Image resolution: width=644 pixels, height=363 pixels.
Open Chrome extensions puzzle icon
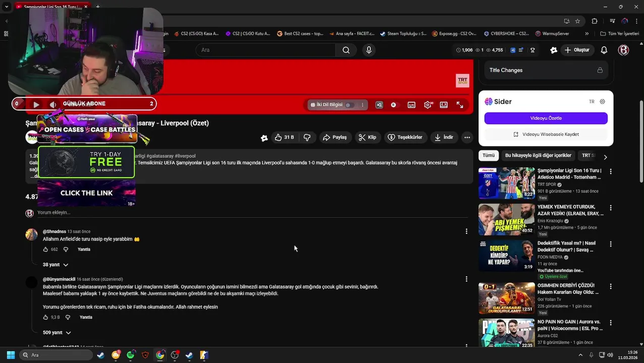click(595, 21)
